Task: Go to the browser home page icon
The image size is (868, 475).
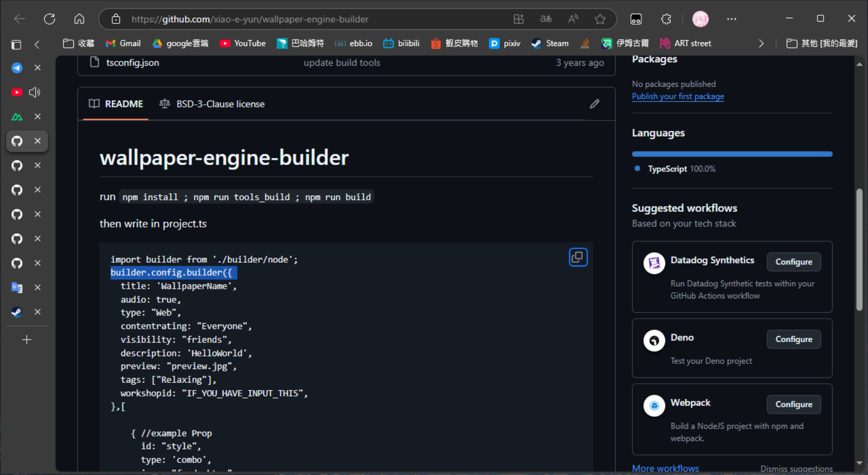Action: 79,19
